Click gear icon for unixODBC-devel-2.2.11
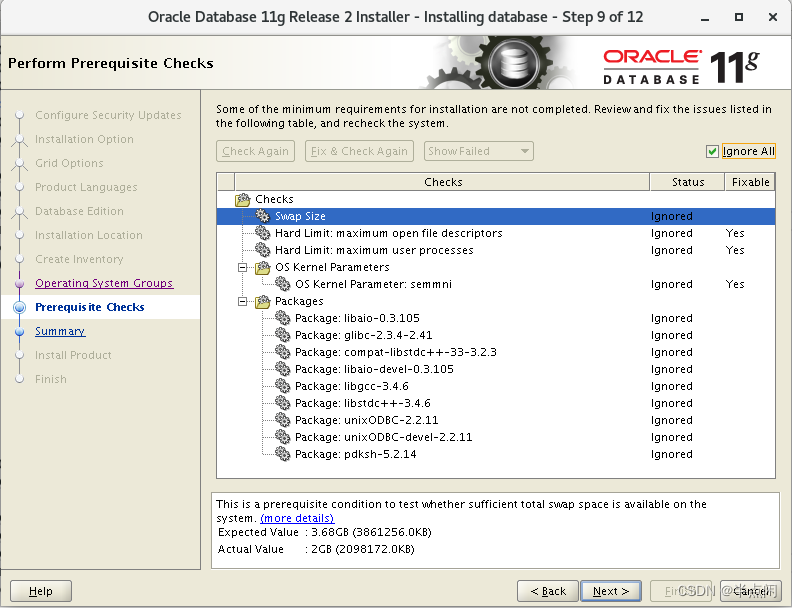792x608 pixels. coord(282,437)
